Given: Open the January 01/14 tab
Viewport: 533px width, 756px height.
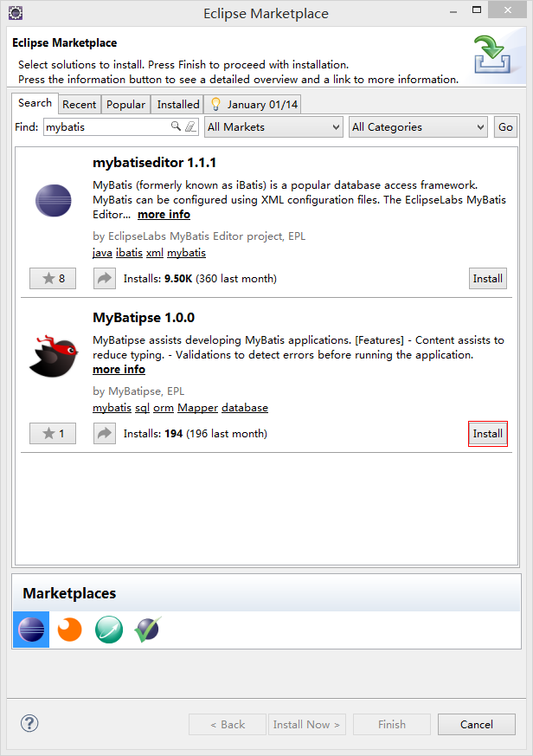Looking at the screenshot, I should [253, 104].
